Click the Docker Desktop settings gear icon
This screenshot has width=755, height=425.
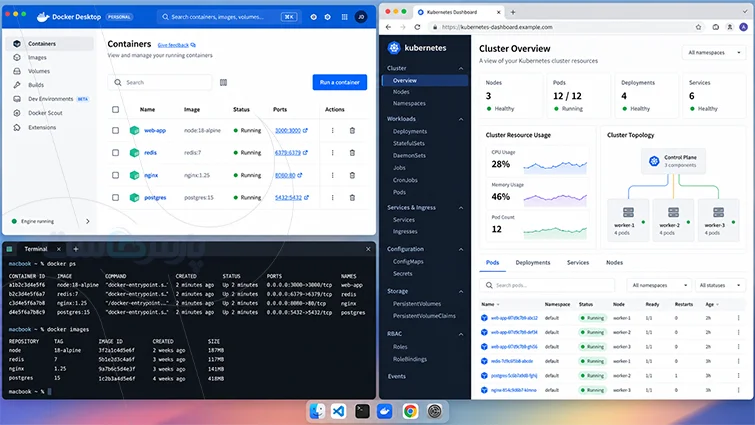click(x=327, y=17)
